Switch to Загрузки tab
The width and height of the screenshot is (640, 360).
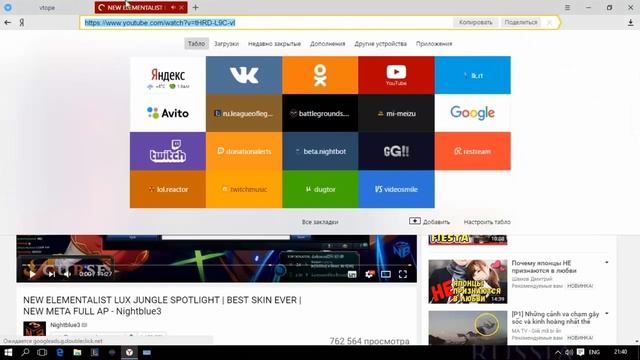(226, 44)
